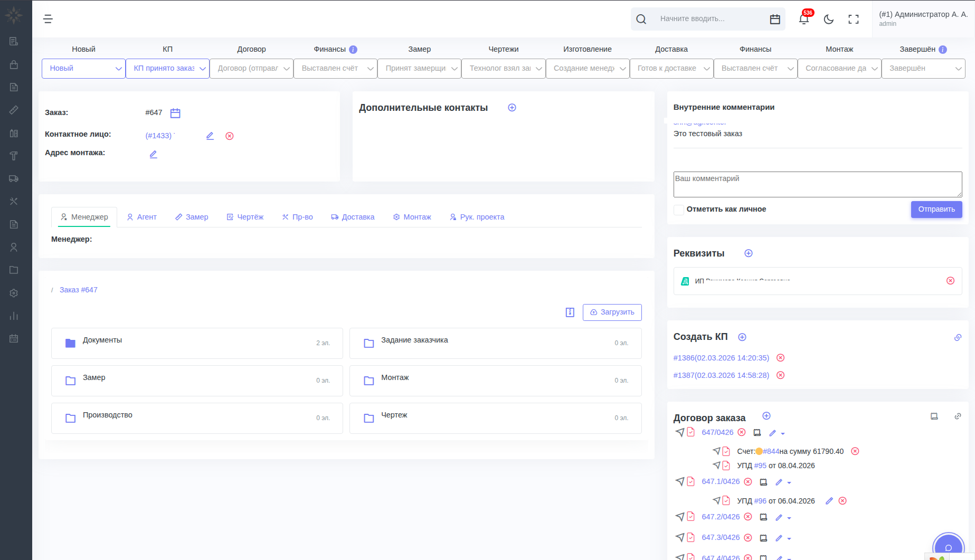Open the Документы folder
975x560 pixels.
coord(197,343)
